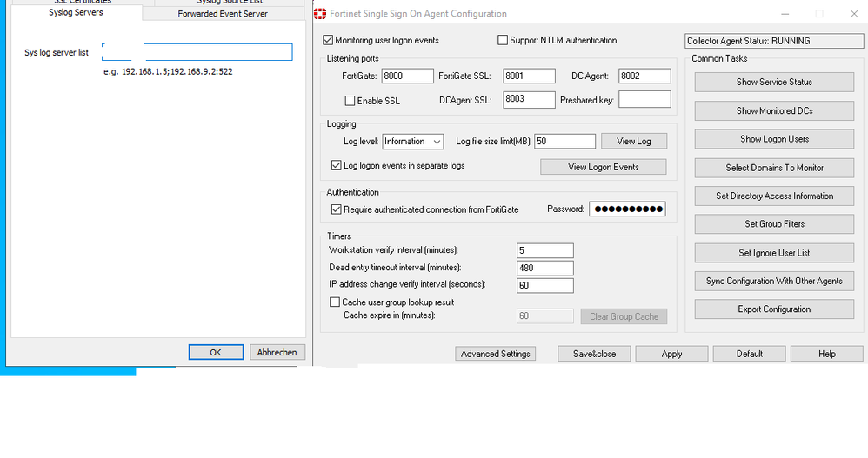Open View Logon Events
Image resolution: width=868 pixels, height=458 pixels.
tap(604, 167)
